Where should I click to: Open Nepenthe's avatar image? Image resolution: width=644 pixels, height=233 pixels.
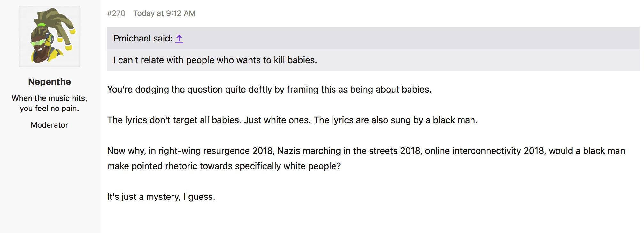pyautogui.click(x=50, y=36)
